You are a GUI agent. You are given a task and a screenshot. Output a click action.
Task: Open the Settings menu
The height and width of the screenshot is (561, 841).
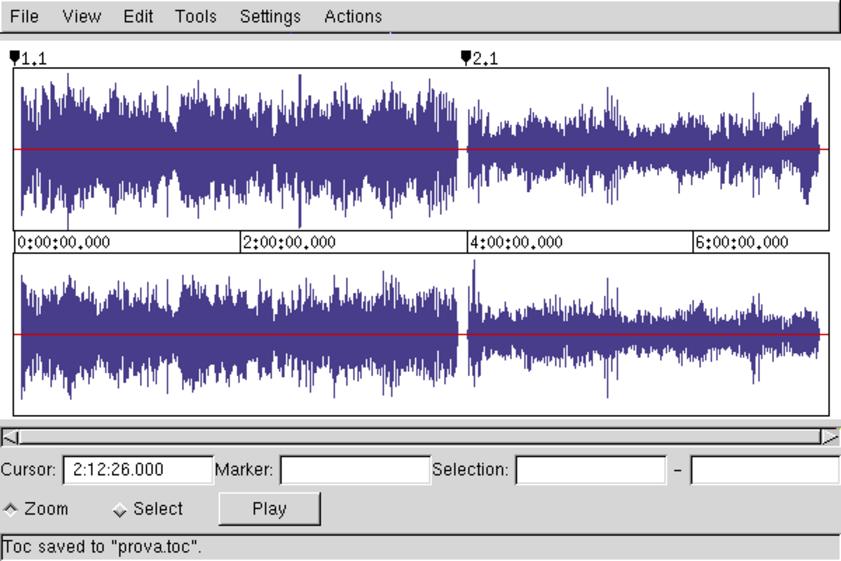tap(270, 17)
